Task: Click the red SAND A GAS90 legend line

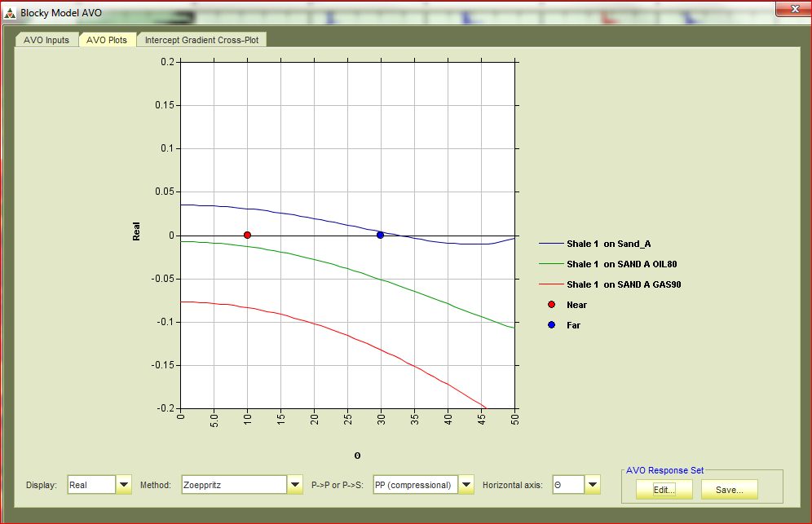Action: pyautogui.click(x=551, y=284)
